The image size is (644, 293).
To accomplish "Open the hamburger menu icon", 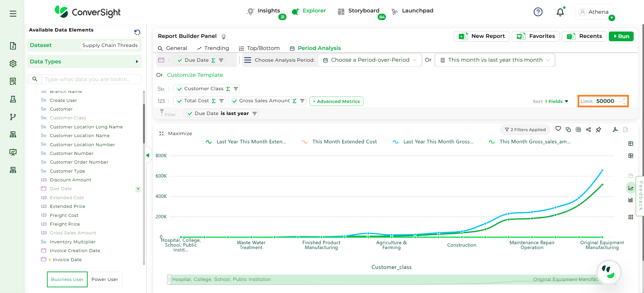I will pos(13,14).
